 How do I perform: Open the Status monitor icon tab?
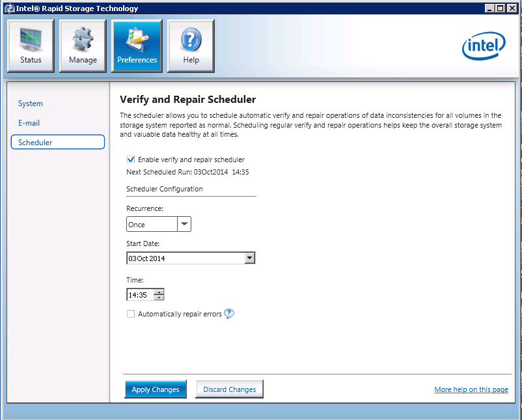coord(31,46)
